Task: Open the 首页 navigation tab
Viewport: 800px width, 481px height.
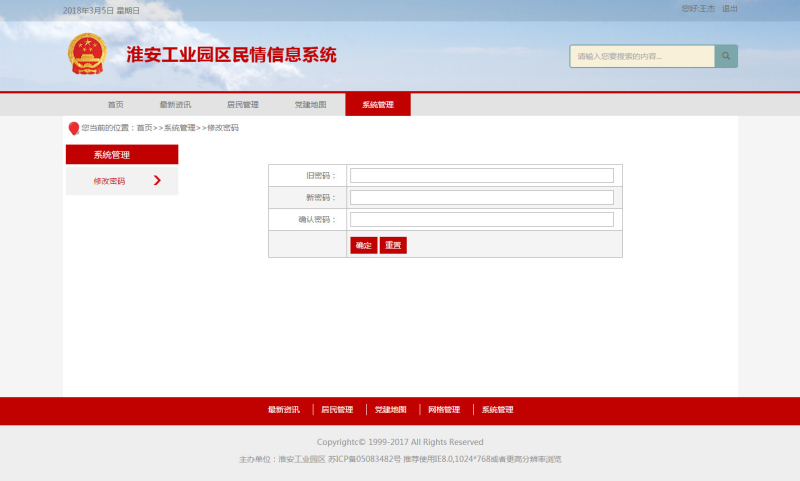Action: (x=116, y=104)
